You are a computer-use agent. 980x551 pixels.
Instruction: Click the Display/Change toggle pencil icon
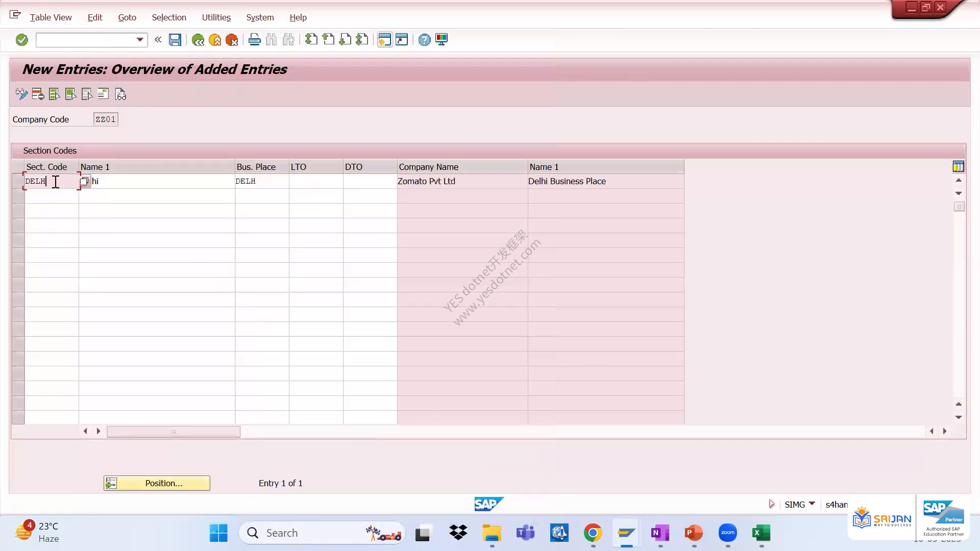(x=21, y=94)
